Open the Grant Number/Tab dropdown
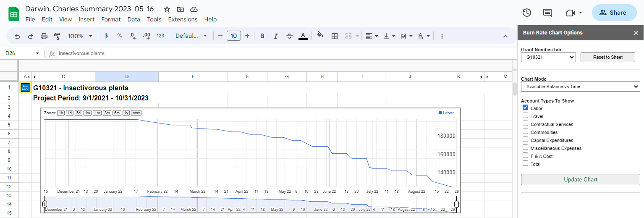The width and height of the screenshot is (644, 218). (548, 57)
